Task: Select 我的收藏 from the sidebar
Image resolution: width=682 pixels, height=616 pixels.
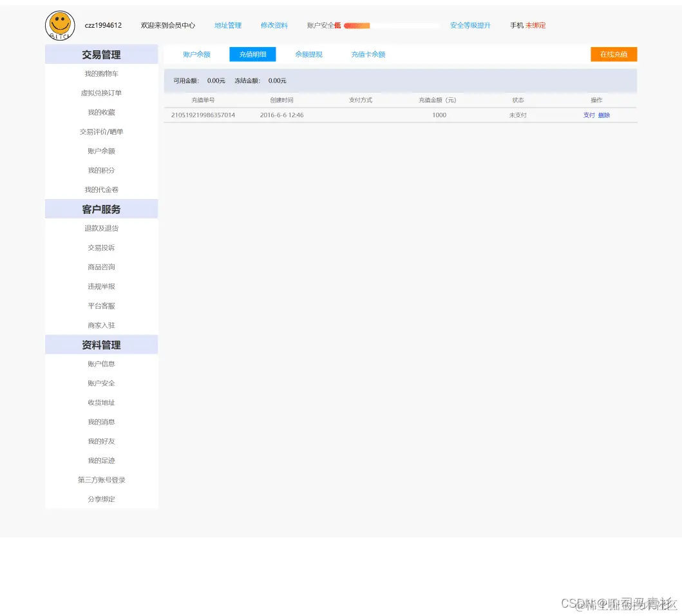Action: [x=100, y=112]
